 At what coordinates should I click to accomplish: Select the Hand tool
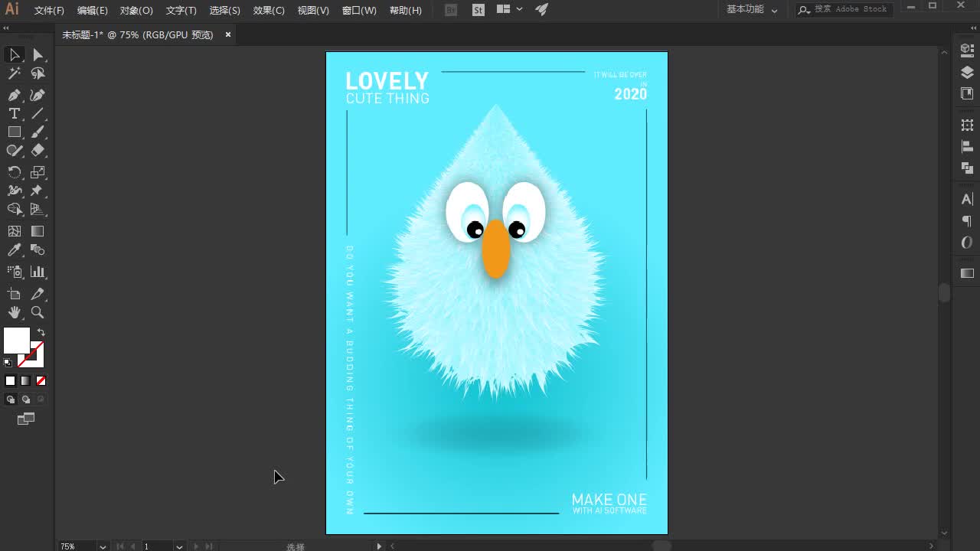[15, 312]
